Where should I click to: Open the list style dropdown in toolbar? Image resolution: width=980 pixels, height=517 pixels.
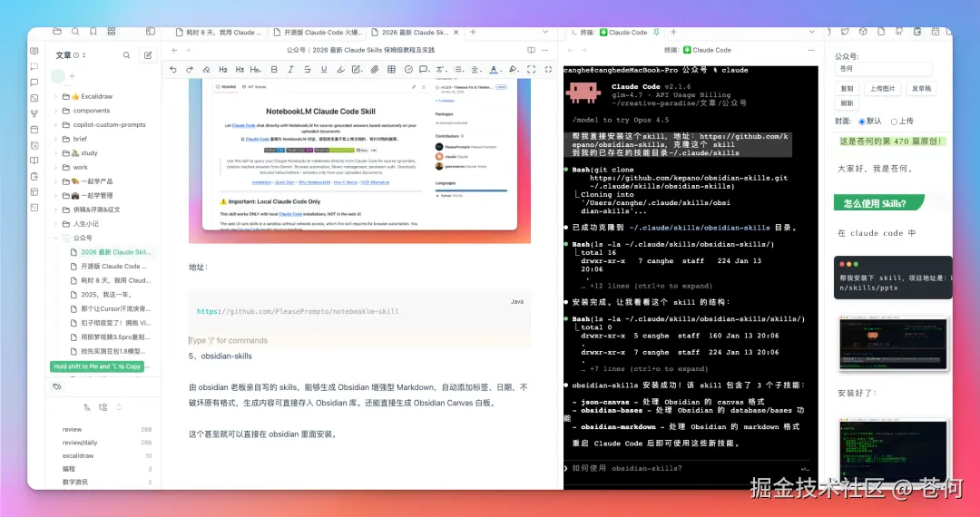[458, 69]
